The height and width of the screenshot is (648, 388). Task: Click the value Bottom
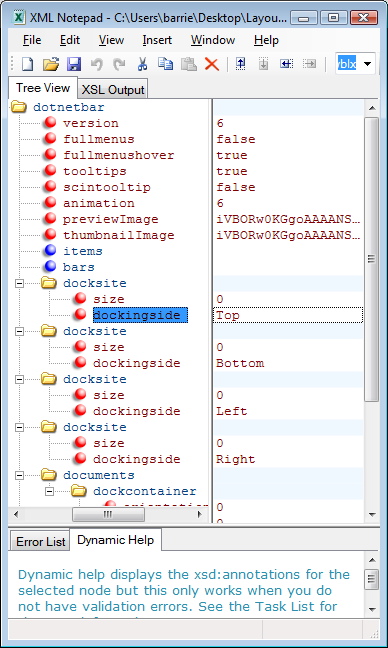240,363
